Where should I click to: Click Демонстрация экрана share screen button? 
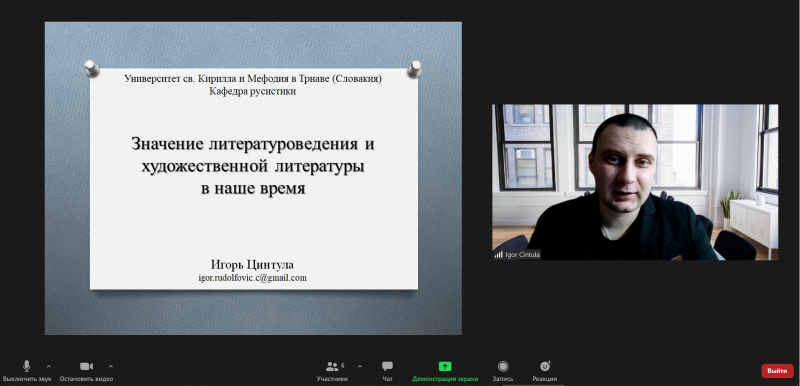[445, 371]
